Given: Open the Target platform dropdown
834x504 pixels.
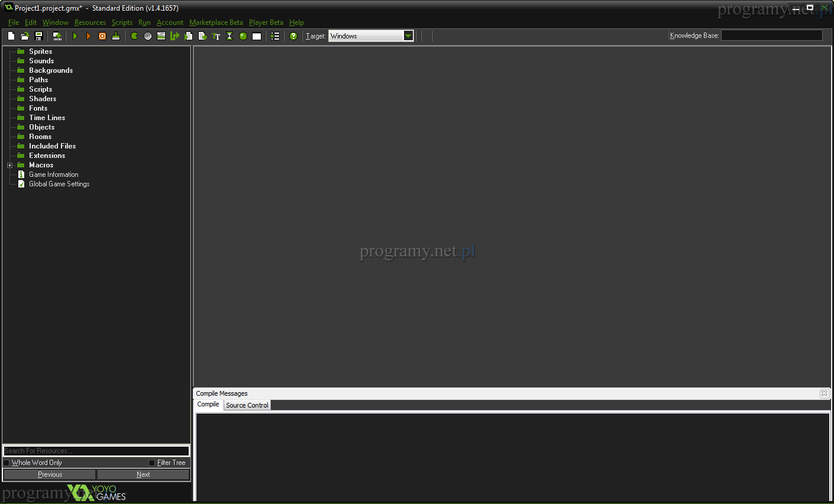Looking at the screenshot, I should coord(408,36).
